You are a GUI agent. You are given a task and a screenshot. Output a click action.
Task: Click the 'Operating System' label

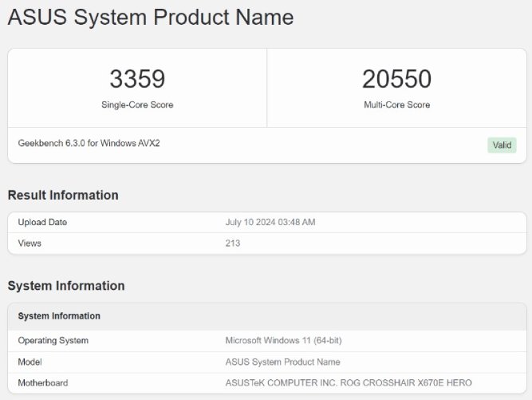pyautogui.click(x=53, y=341)
